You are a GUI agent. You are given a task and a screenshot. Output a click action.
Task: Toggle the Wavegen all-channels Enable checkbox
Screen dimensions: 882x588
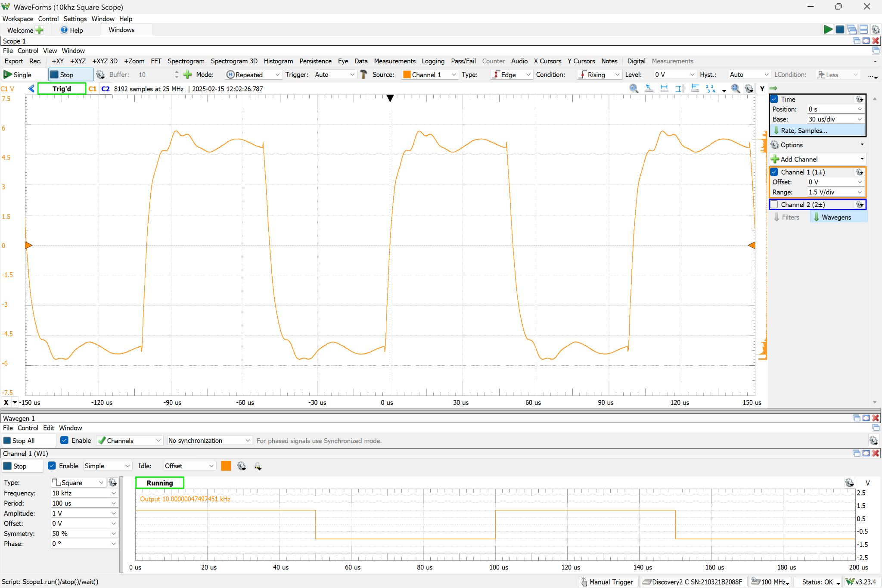coord(64,440)
